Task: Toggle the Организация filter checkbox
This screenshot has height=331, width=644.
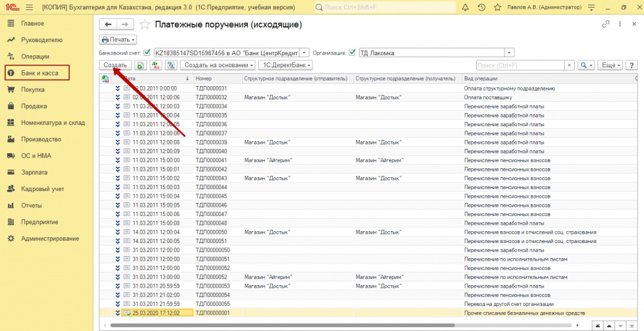Action: pos(352,53)
